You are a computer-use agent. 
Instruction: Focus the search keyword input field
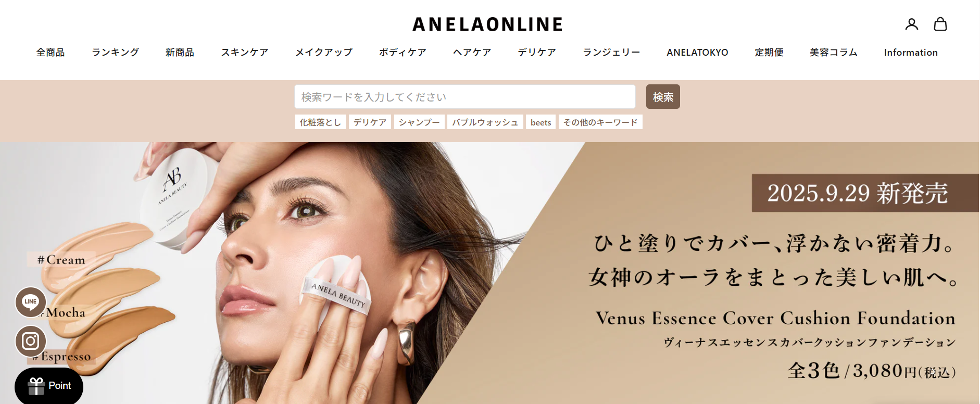pyautogui.click(x=465, y=97)
